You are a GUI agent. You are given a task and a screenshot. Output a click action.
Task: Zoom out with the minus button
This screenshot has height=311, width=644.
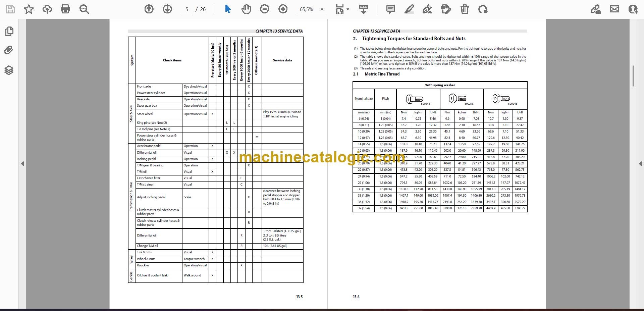pyautogui.click(x=265, y=9)
